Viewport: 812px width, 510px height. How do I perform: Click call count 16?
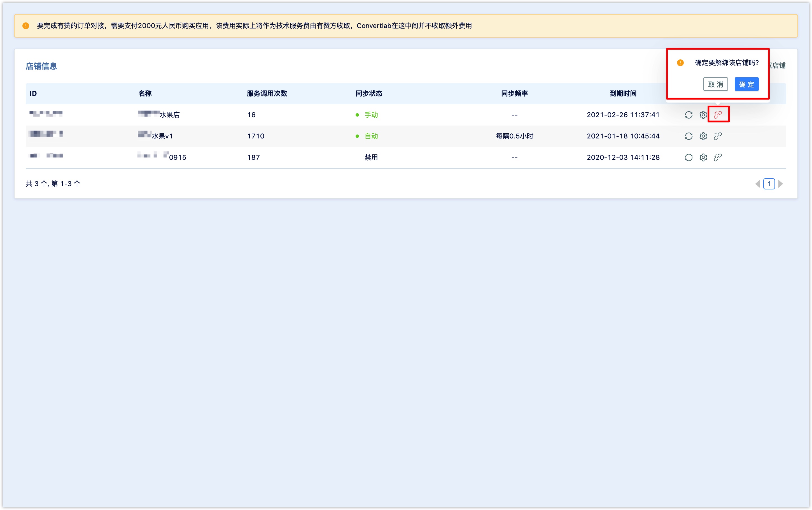251,115
